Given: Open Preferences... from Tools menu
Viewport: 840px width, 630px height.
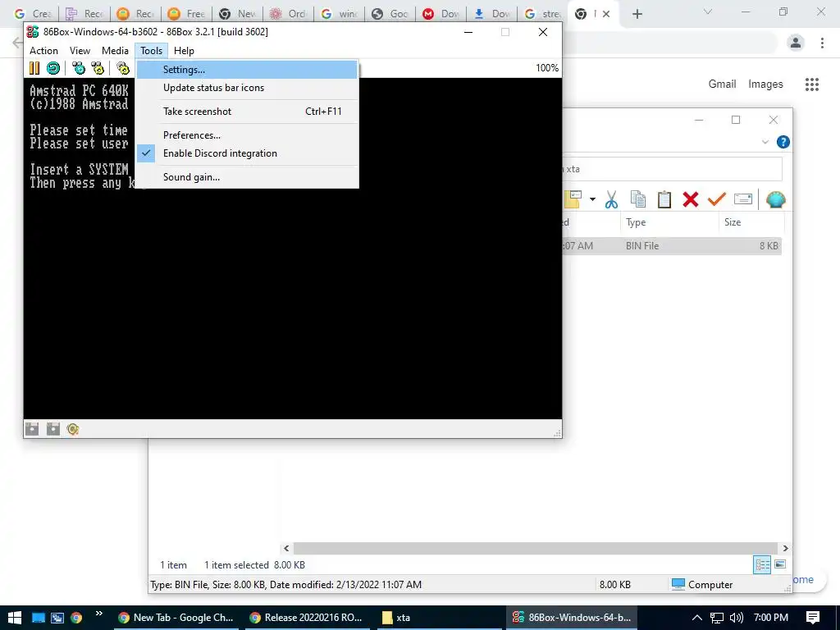Looking at the screenshot, I should (x=246, y=135).
